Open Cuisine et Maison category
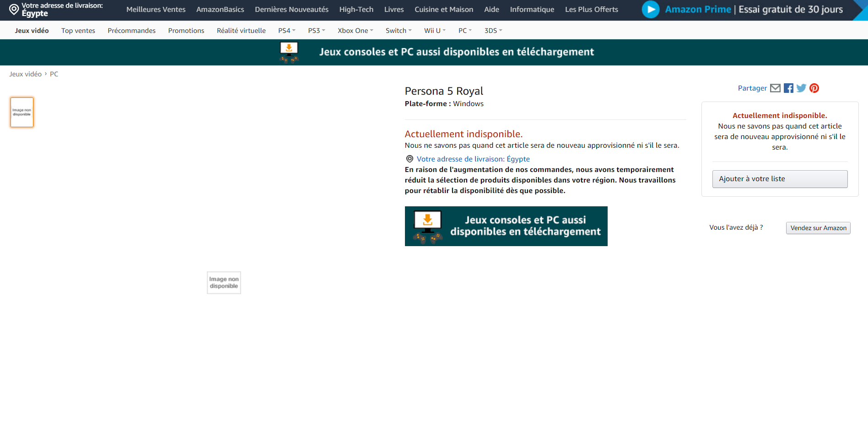 point(444,10)
